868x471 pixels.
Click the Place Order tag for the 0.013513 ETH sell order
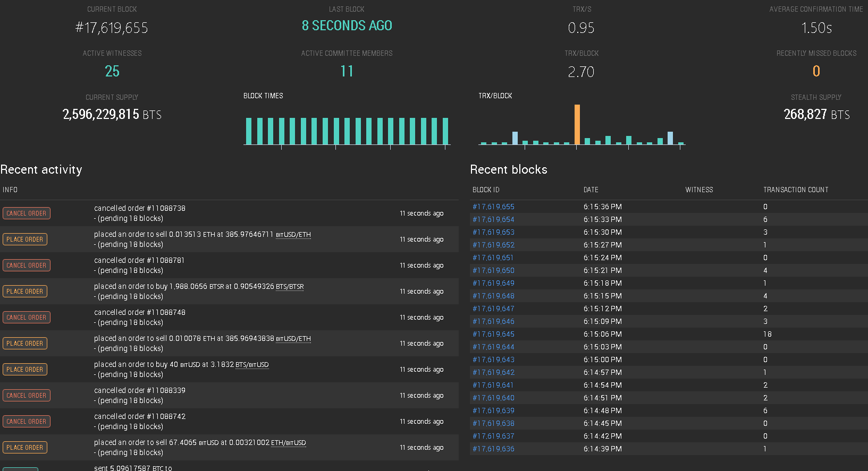click(x=25, y=239)
